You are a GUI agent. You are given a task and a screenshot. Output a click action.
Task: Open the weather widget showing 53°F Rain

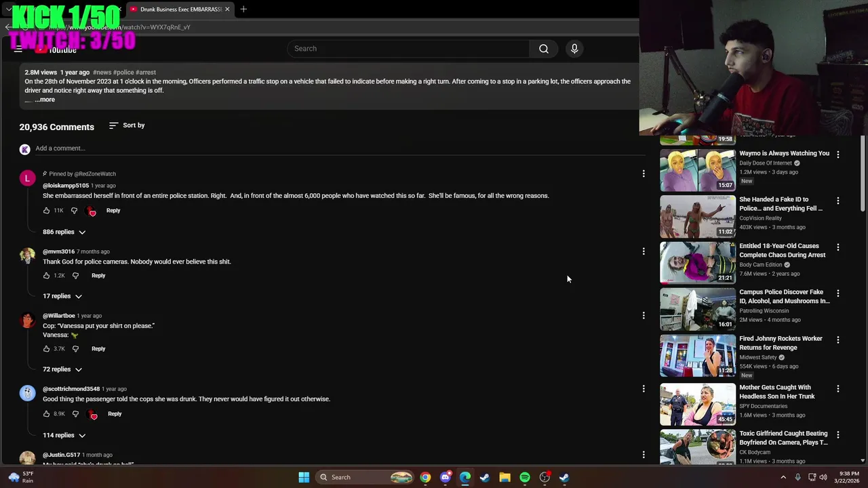click(x=20, y=477)
